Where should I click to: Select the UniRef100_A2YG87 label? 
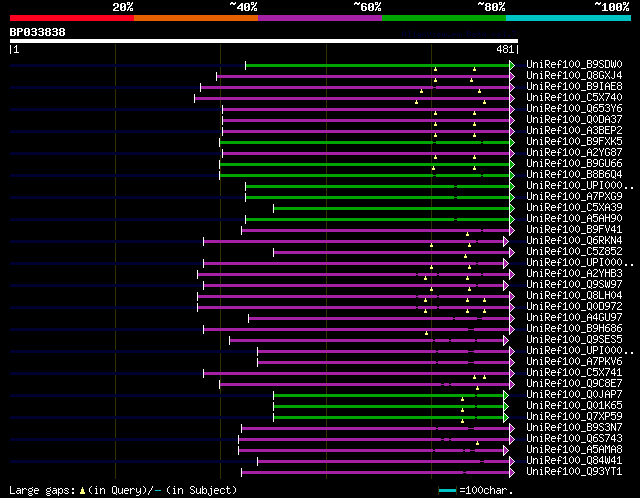point(574,153)
